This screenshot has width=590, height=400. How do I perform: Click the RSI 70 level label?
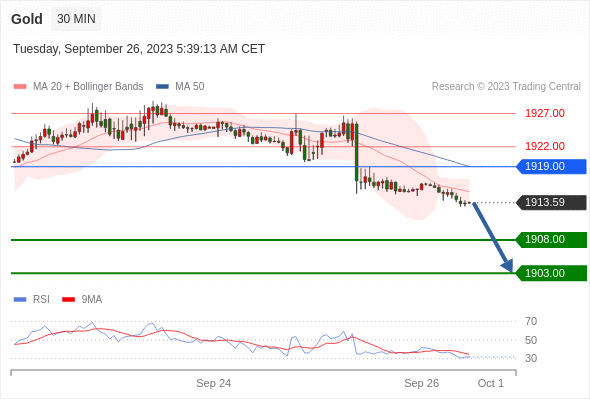pos(531,321)
